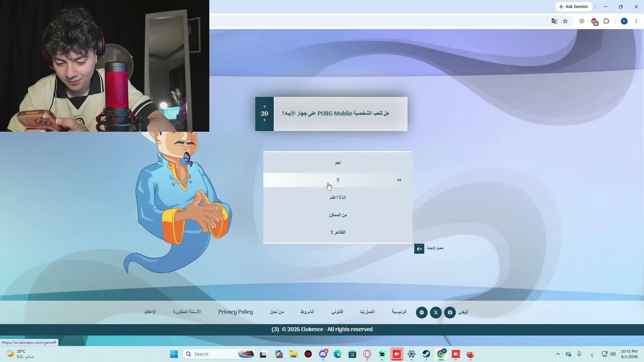Open the Chrome three-dot menu

(636, 21)
